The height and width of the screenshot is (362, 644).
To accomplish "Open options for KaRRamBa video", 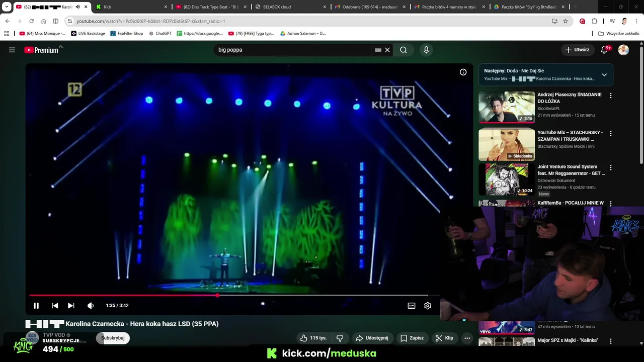I will [611, 204].
